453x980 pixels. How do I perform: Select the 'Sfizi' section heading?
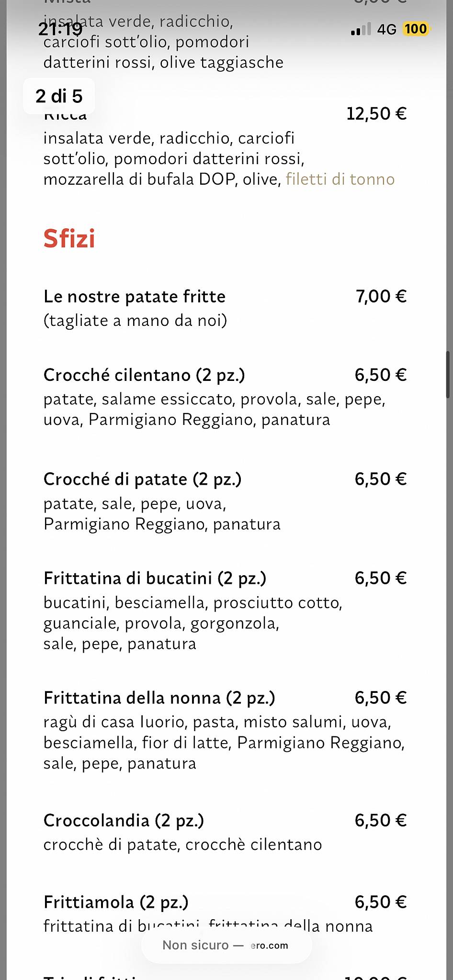click(69, 238)
